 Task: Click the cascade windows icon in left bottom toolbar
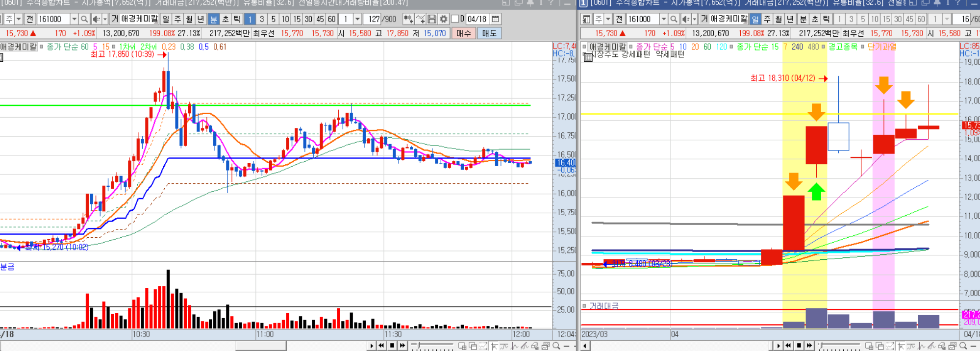473,346
